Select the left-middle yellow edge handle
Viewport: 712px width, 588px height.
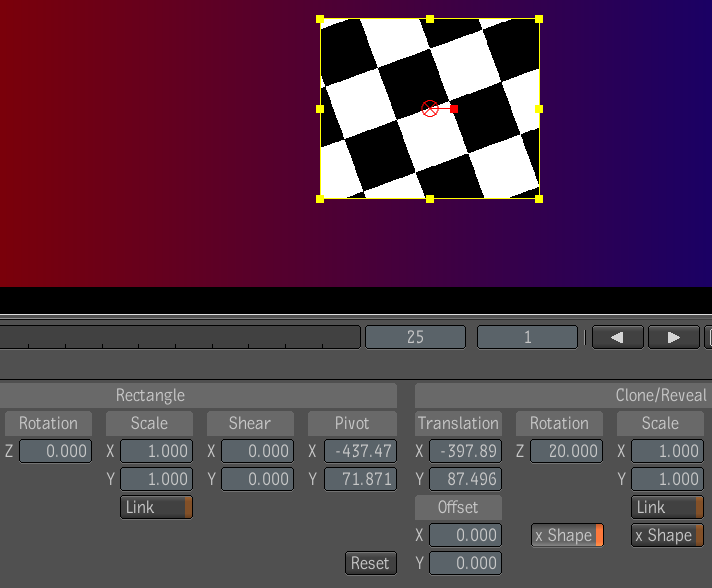pyautogui.click(x=320, y=109)
